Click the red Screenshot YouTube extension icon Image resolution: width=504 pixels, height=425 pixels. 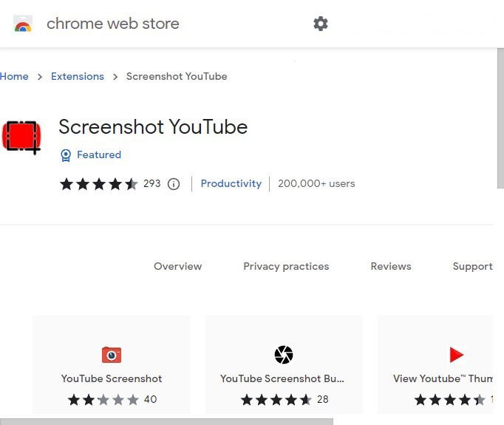pos(21,137)
